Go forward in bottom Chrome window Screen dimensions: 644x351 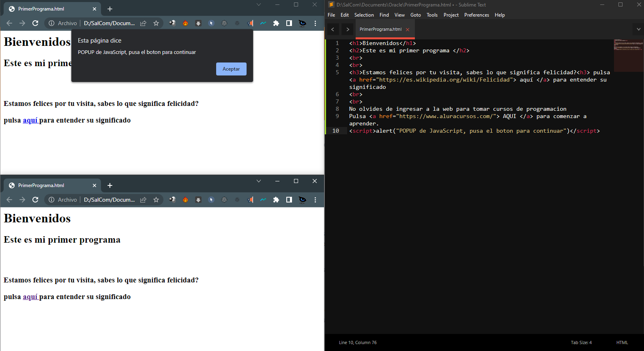click(22, 200)
